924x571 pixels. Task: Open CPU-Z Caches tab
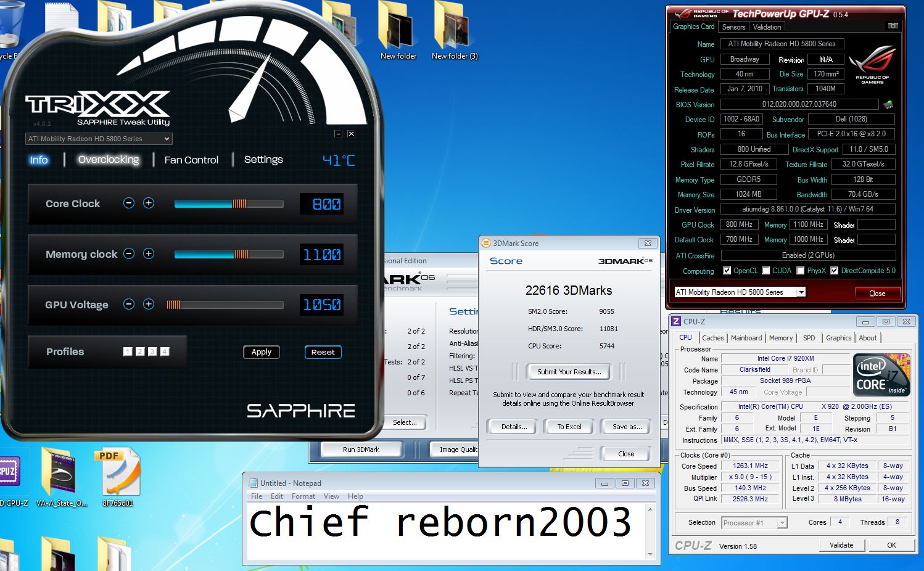point(712,338)
